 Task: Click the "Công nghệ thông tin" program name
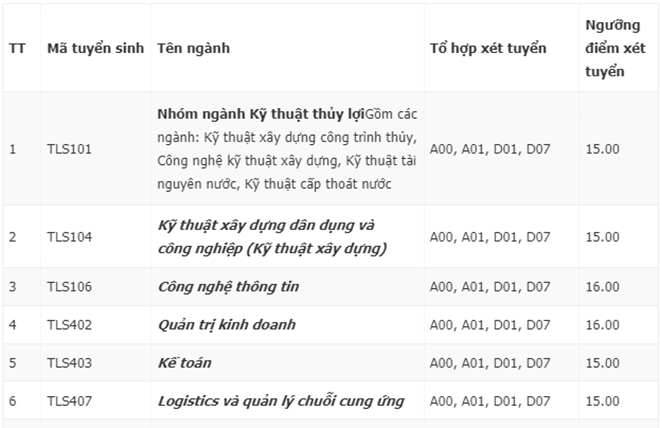228,287
